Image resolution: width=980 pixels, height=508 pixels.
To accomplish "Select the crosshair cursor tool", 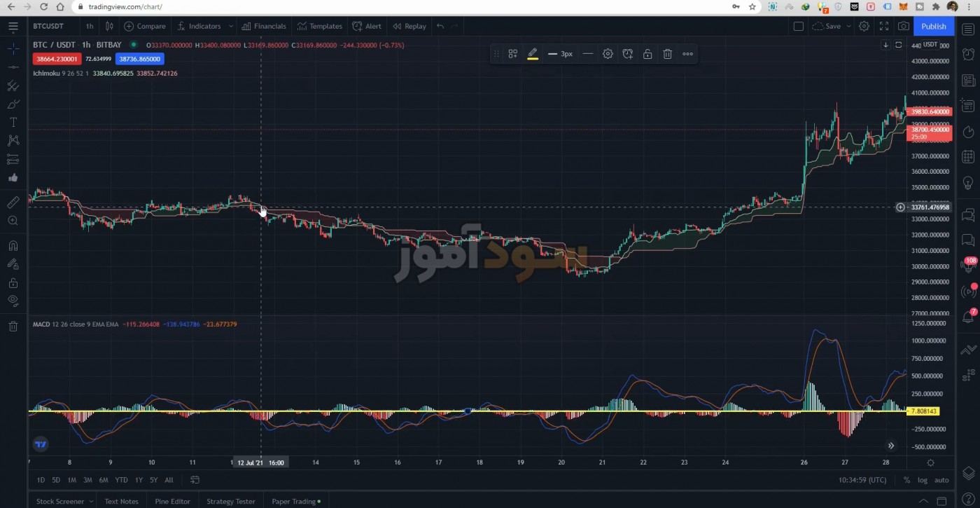I will coord(13,50).
